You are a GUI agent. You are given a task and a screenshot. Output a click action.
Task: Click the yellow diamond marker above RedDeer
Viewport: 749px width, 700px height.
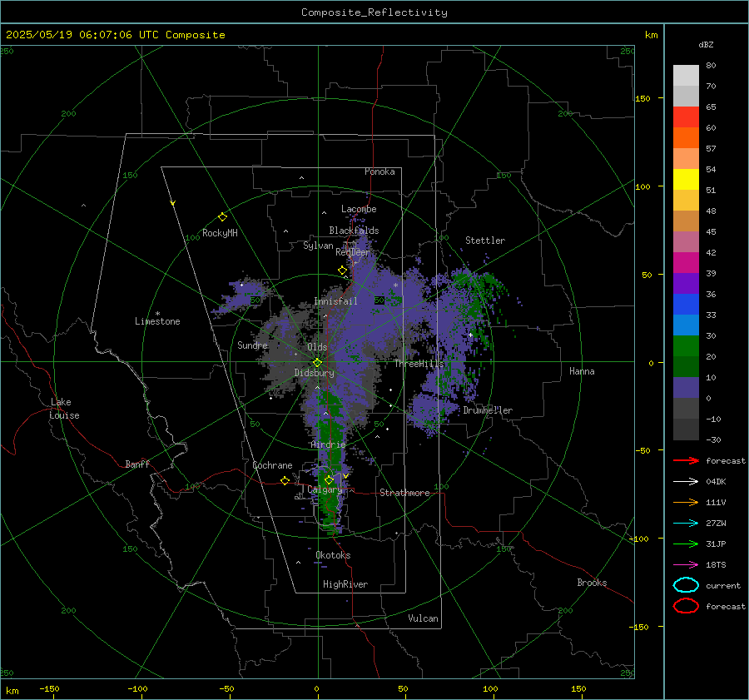tap(342, 271)
